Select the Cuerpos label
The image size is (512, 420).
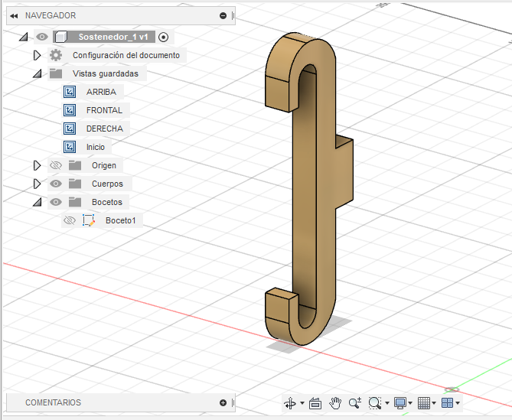(x=107, y=184)
